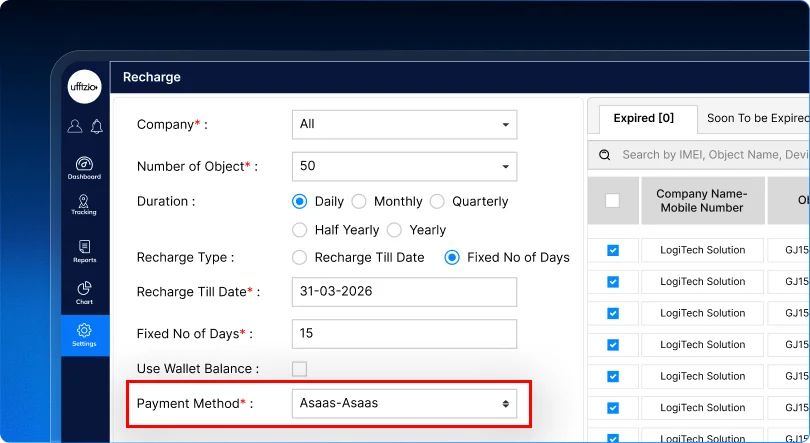This screenshot has width=810, height=443.
Task: Click the Search by IMEI search box
Action: click(699, 155)
